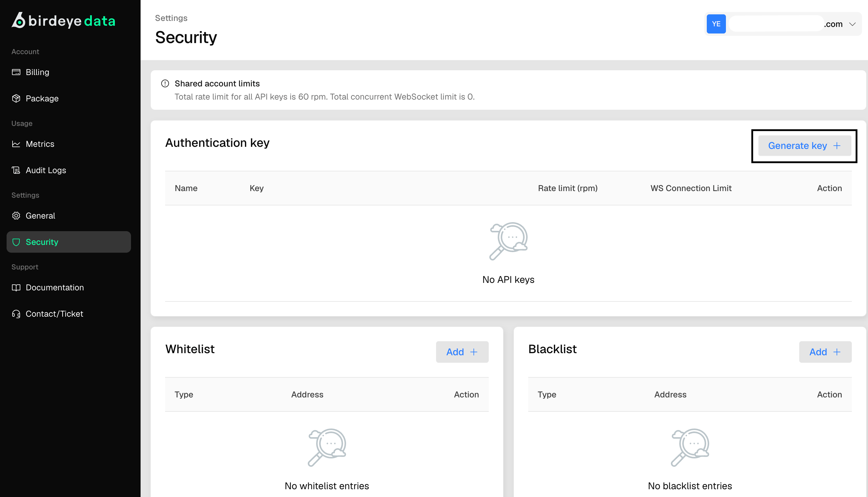Click the Authentication key heading

coord(217,143)
